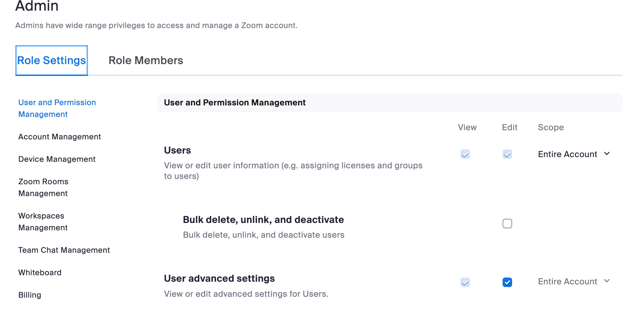Open Users scope Entire Account dropdown
This screenshot has width=644, height=313.
point(568,154)
